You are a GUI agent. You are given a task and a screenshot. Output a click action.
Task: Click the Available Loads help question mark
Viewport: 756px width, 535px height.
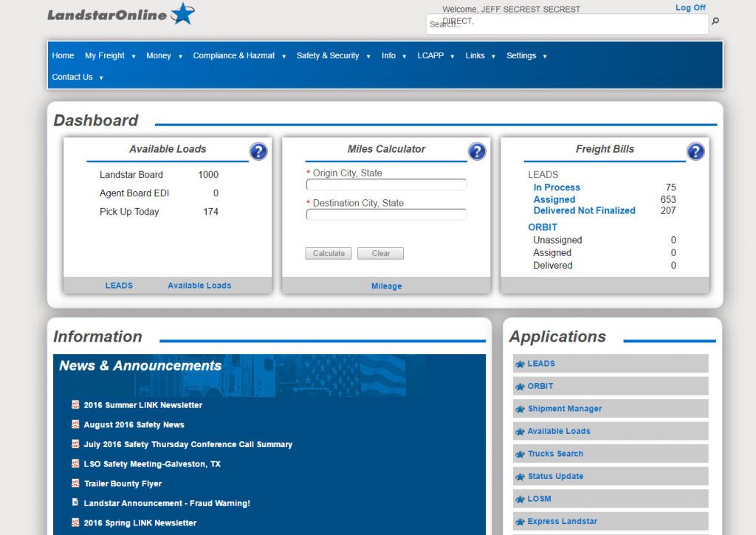click(258, 151)
